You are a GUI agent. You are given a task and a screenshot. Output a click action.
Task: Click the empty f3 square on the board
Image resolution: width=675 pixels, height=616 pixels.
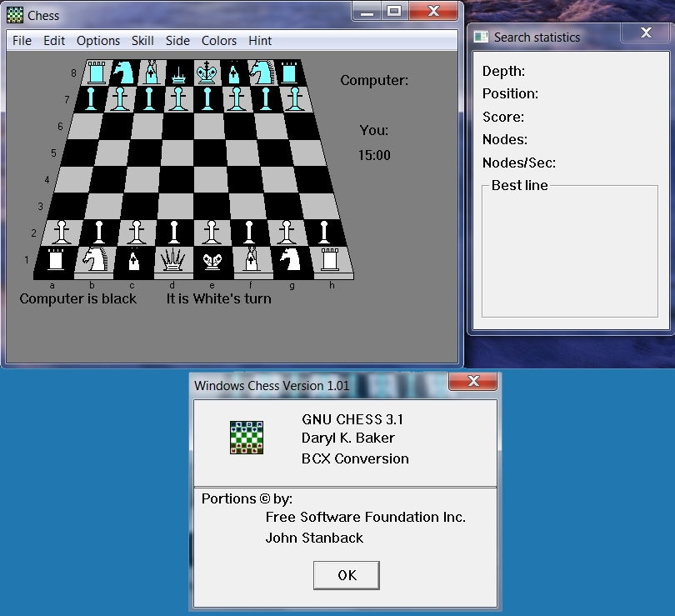tap(248, 206)
